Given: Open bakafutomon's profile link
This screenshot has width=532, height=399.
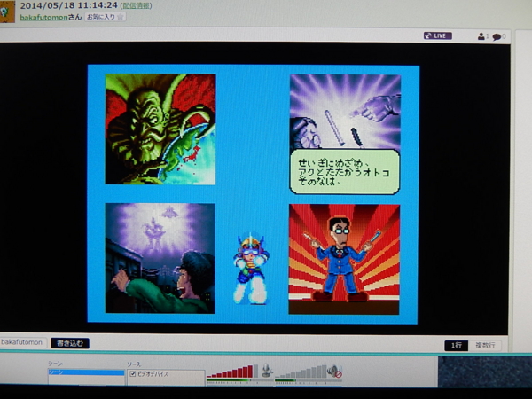Looking at the screenshot, I should [x=43, y=18].
